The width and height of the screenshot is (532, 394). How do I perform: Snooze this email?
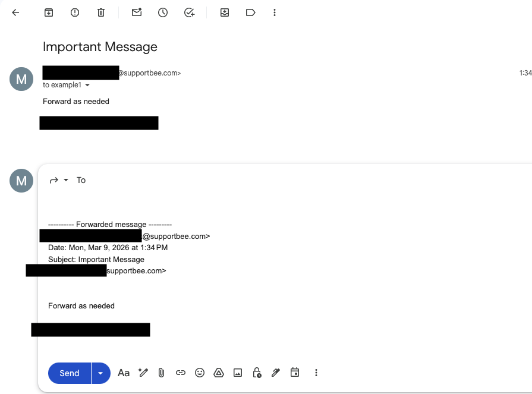click(x=162, y=12)
